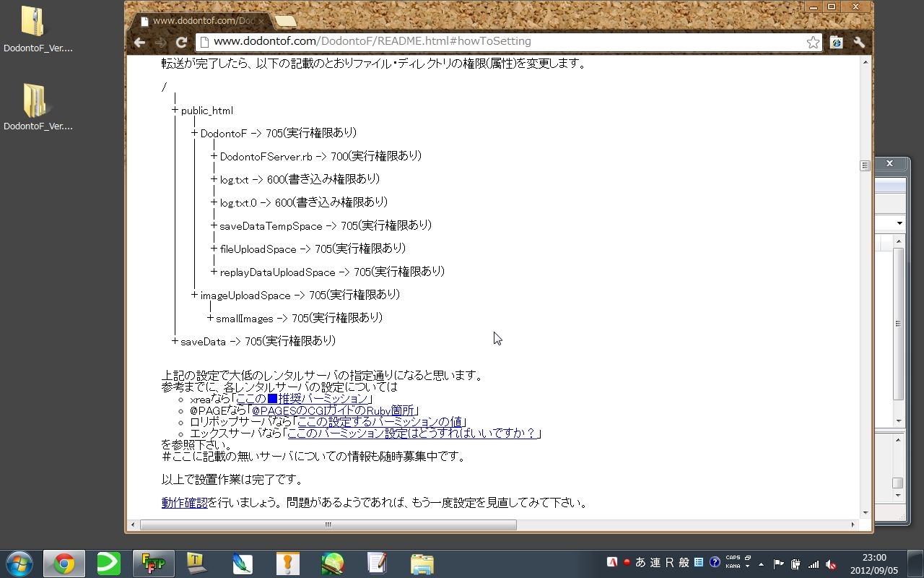
Task: Open the Action Center flag icon
Action: [778, 564]
